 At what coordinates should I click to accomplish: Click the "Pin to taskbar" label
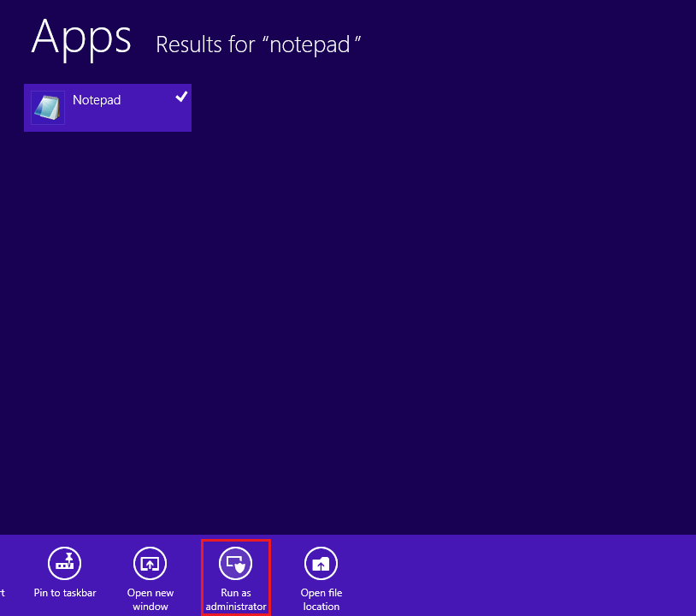[x=65, y=593]
